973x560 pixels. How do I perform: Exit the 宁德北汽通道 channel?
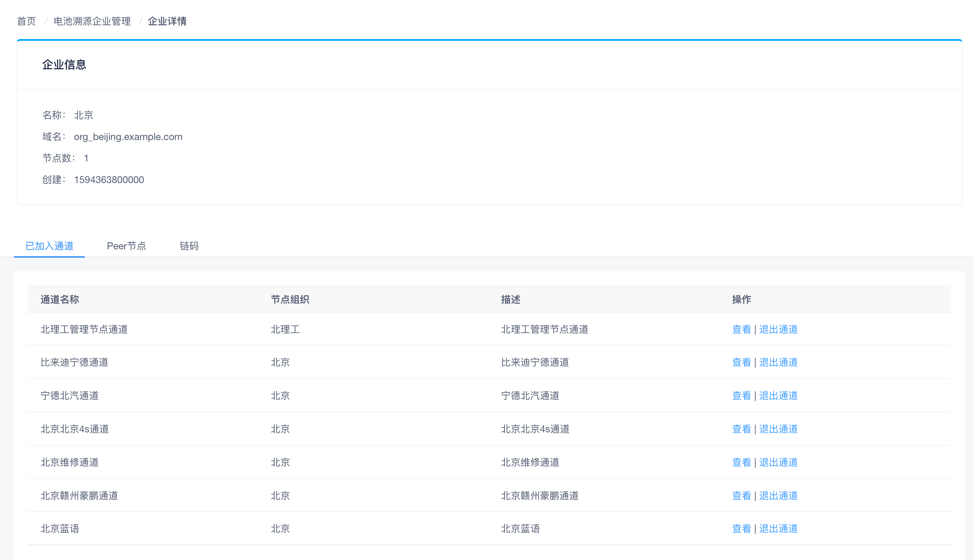778,395
